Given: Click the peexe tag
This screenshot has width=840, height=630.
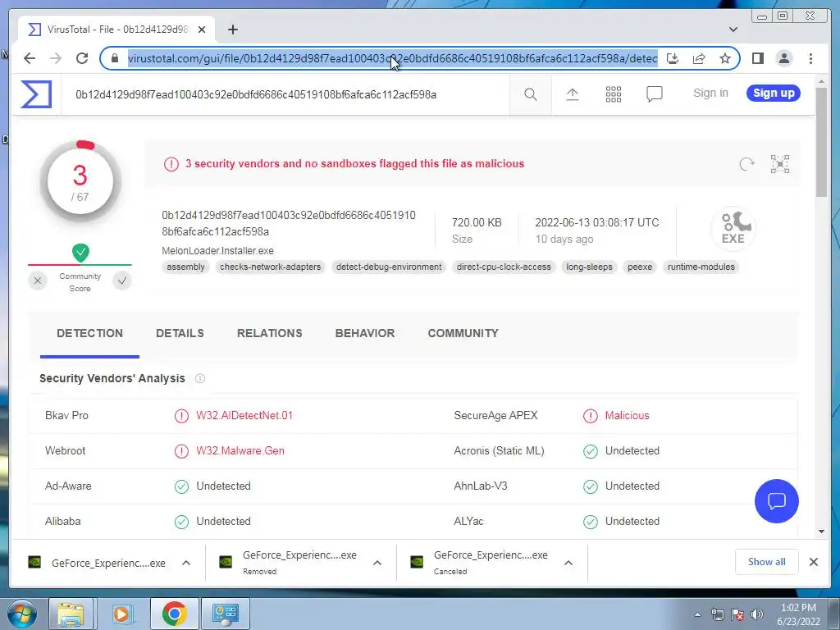Looking at the screenshot, I should [x=640, y=267].
